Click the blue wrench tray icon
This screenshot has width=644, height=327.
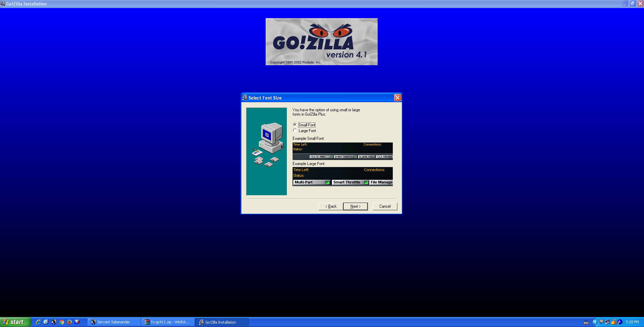point(620,322)
